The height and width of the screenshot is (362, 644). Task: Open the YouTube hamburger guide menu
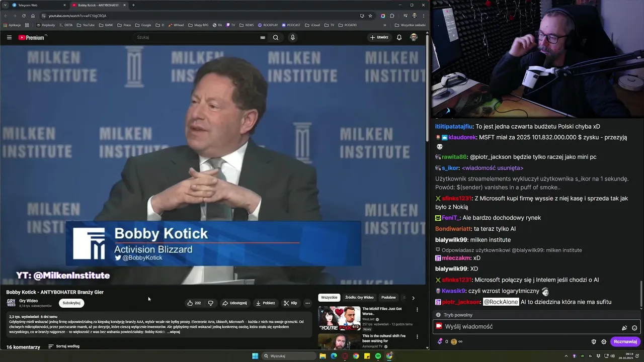[9, 37]
